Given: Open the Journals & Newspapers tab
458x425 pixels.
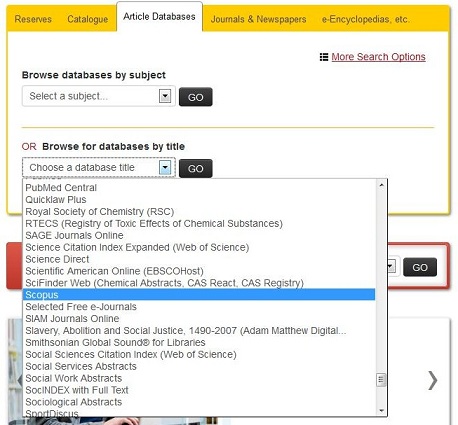Looking at the screenshot, I should (x=258, y=19).
